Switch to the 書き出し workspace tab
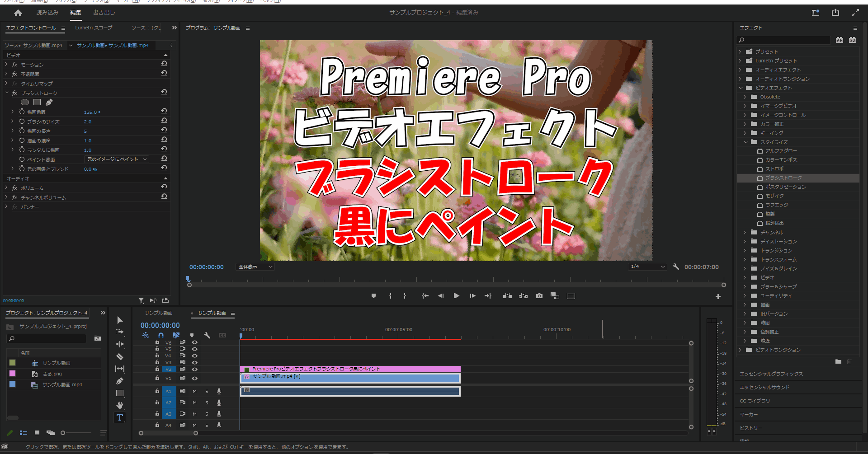Screen dimensions: 868x454 [x=104, y=13]
